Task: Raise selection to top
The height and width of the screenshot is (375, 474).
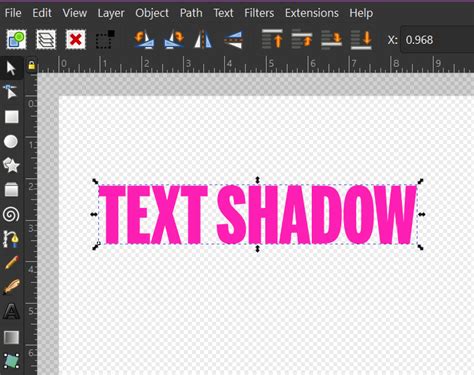Action: click(272, 39)
